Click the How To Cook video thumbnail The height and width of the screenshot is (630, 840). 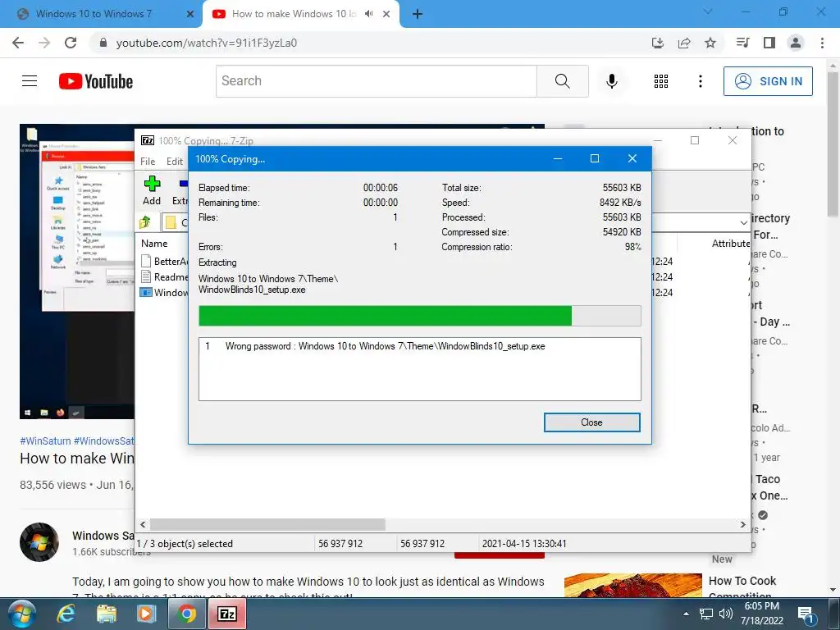633,585
